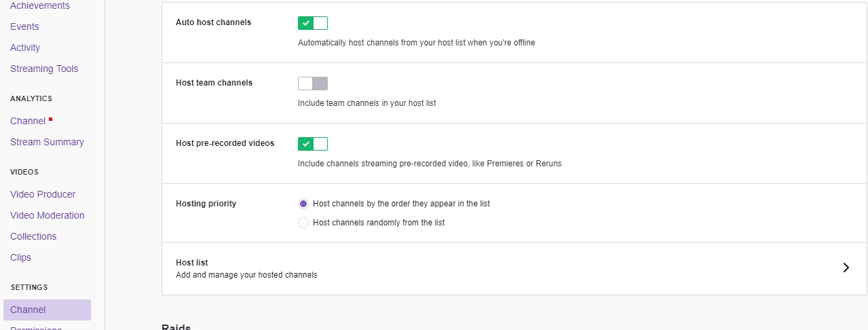The width and height of the screenshot is (868, 330).
Task: Enable the Host team channels toggle
Action: pyautogui.click(x=313, y=84)
